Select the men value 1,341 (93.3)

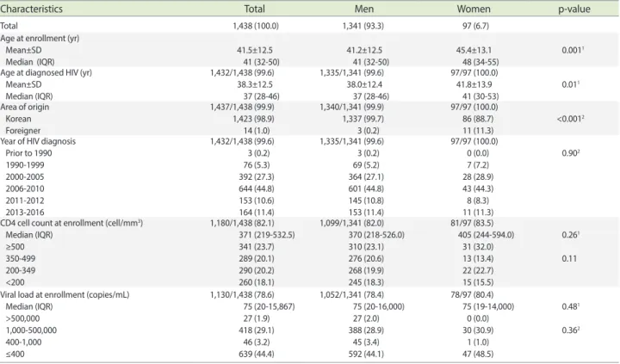click(x=363, y=26)
